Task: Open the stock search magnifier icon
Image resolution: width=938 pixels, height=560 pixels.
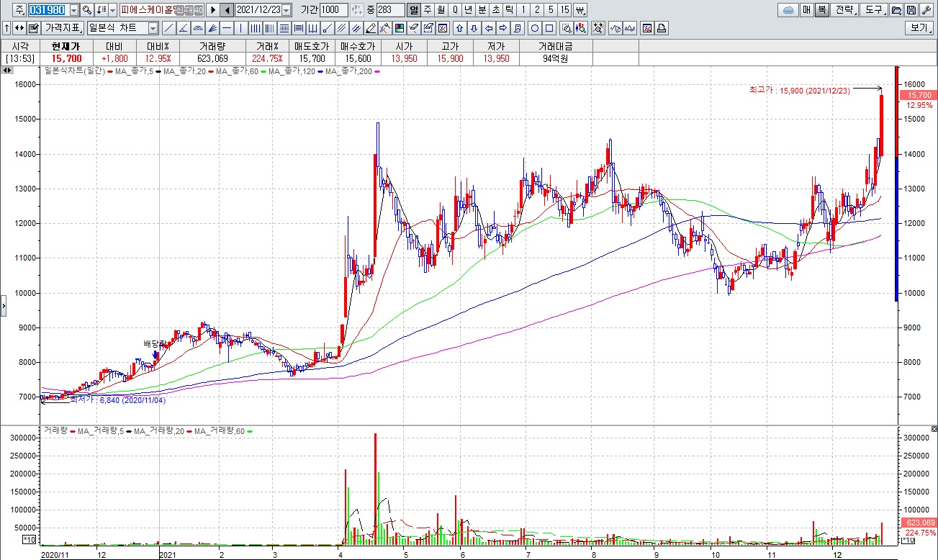Action: [x=87, y=10]
